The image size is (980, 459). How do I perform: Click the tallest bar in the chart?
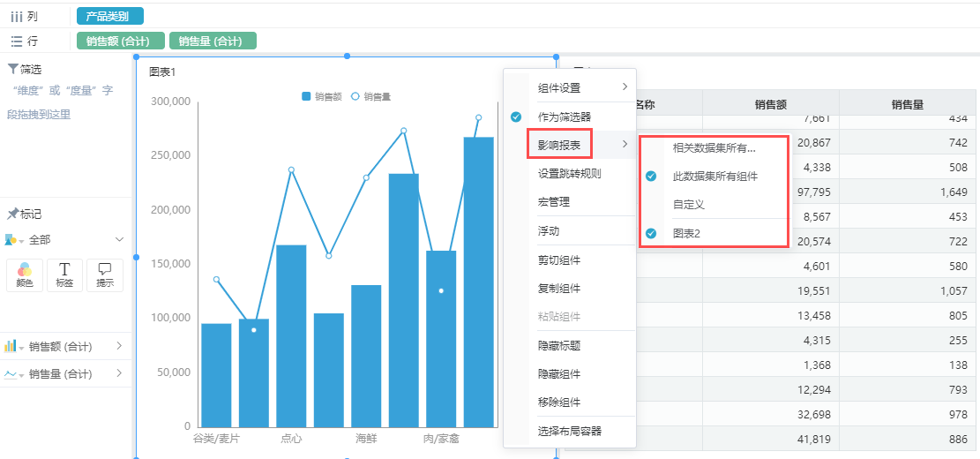tap(479, 282)
